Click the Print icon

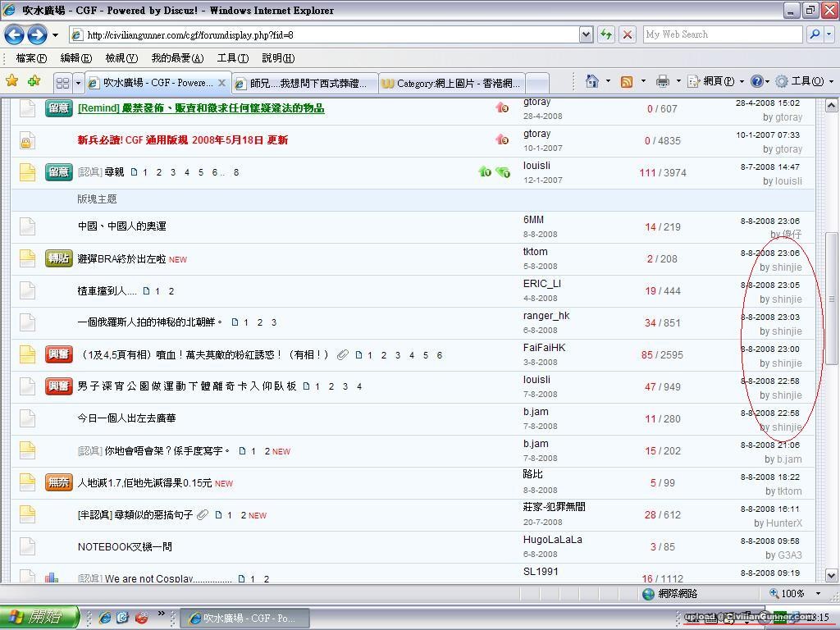click(x=662, y=81)
